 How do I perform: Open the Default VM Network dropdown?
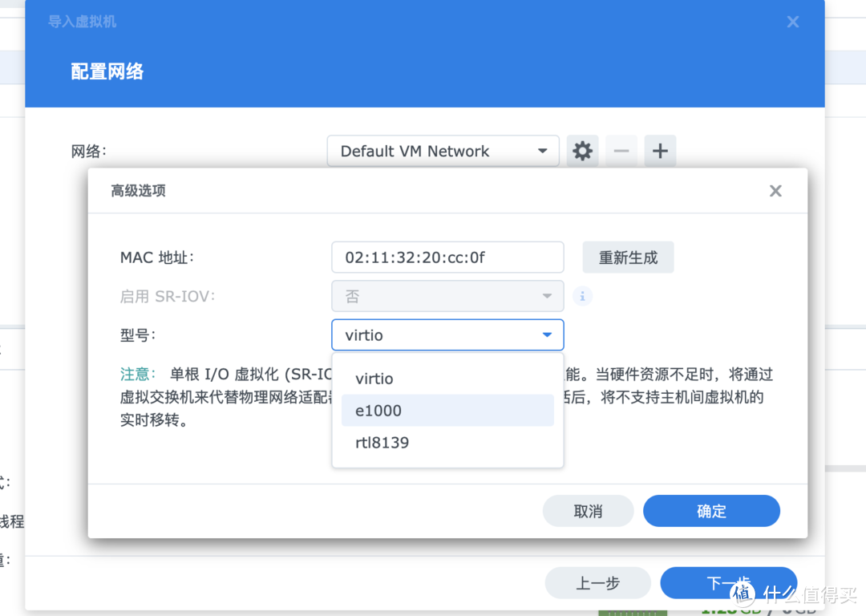click(x=443, y=151)
